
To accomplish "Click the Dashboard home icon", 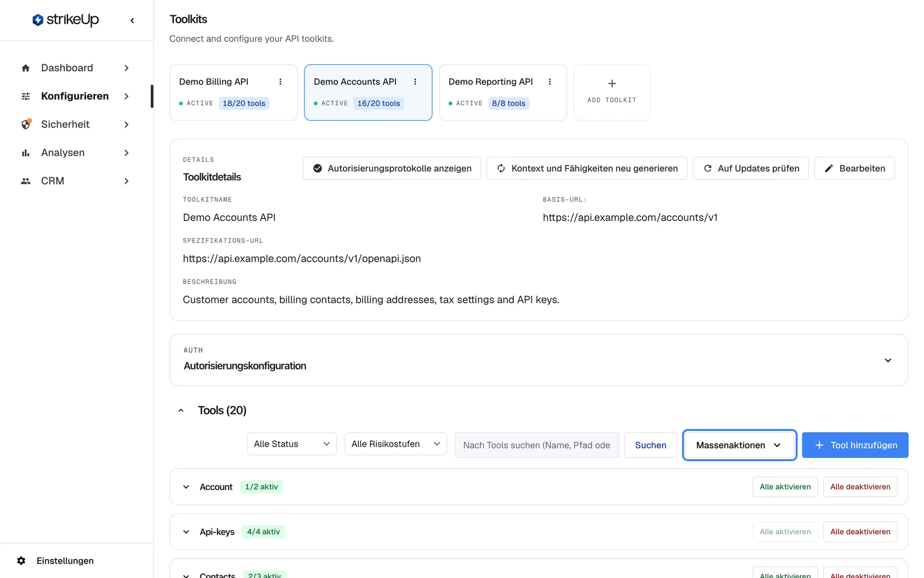I will pyautogui.click(x=26, y=68).
